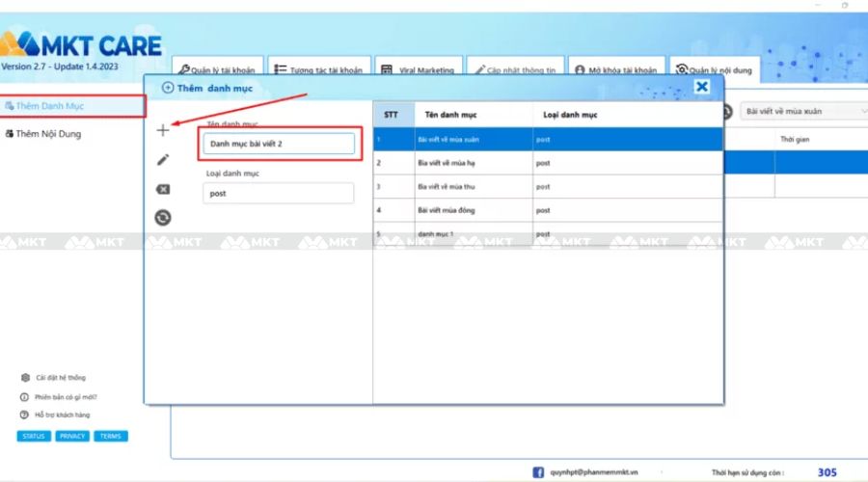
Task: Click the Facebook icon in status bar
Action: pyautogui.click(x=538, y=472)
